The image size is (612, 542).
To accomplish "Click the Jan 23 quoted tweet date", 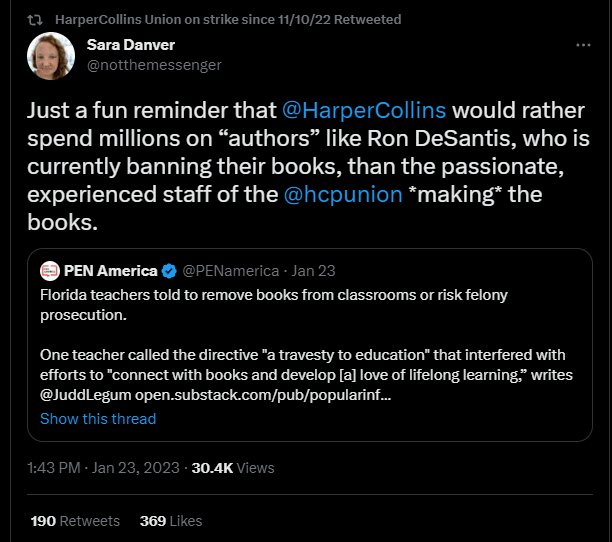I will coord(313,271).
